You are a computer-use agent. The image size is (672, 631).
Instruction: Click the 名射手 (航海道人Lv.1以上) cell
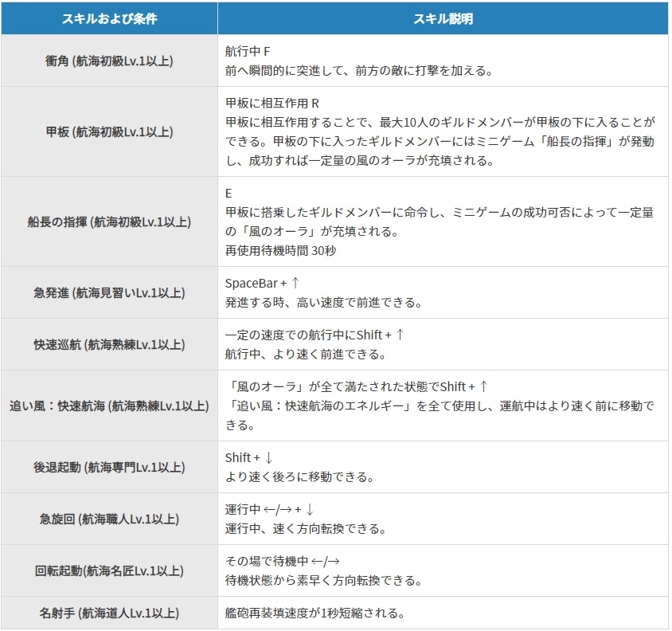tap(109, 613)
